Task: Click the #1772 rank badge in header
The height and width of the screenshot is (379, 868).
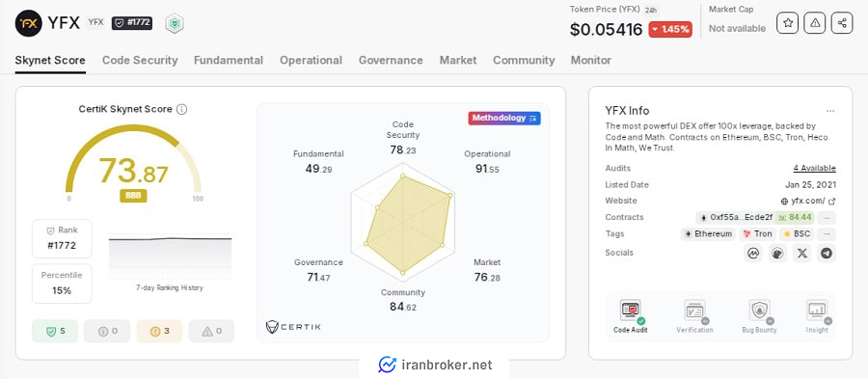Action: click(x=132, y=23)
